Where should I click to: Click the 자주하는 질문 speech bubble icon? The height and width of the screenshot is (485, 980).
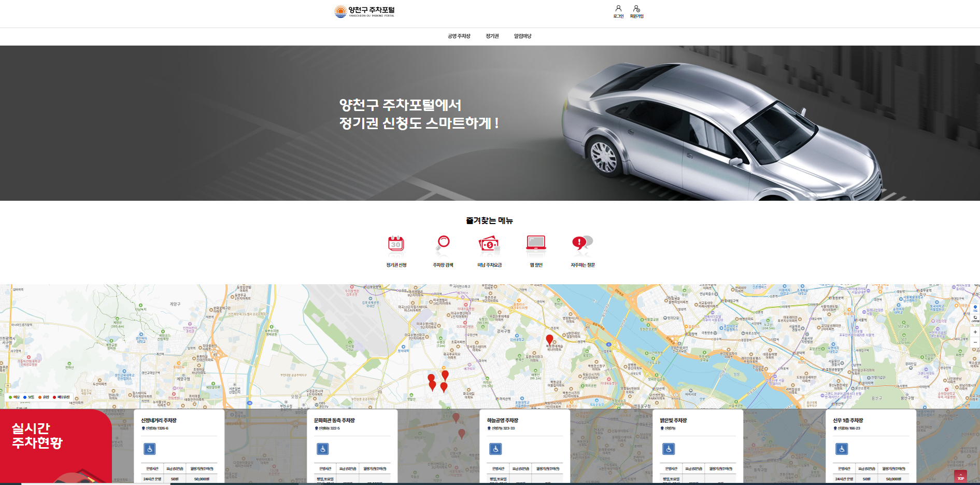(583, 243)
